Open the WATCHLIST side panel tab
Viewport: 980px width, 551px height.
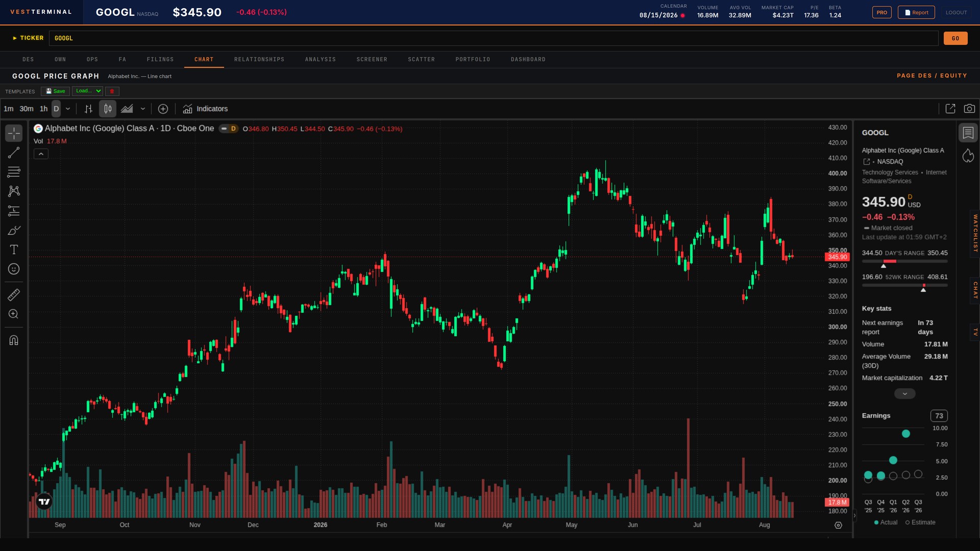pos(975,233)
